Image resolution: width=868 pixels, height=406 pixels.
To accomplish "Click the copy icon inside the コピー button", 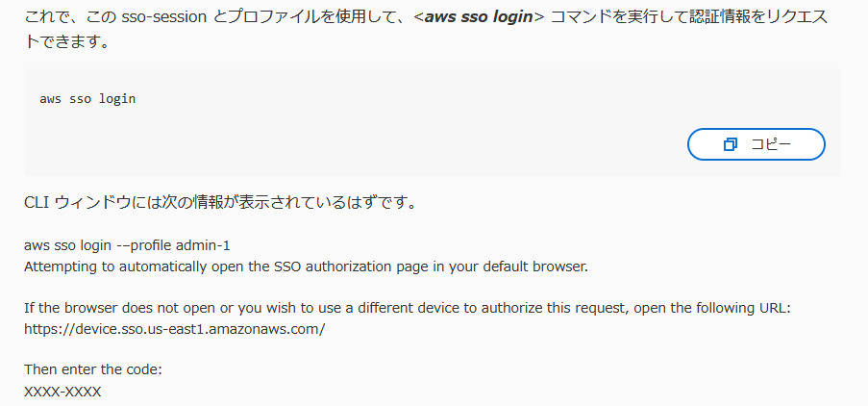I will click(x=731, y=144).
